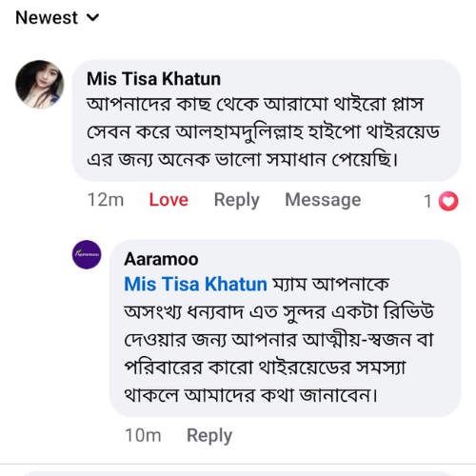Reply to Mis Tisa Khatun's comment

coord(237,200)
